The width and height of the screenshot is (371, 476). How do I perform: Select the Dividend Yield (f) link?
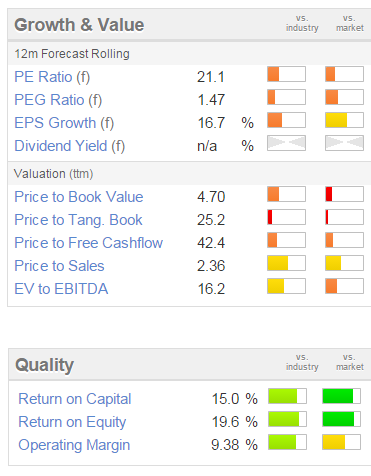coord(69,146)
